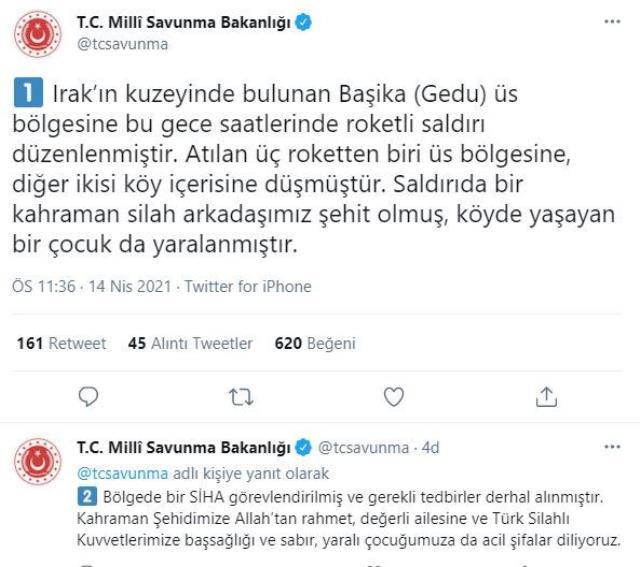Viewport: 640px width, 567px height.
Task: Click the main tweet's ministry profile avatar
Action: pyautogui.click(x=38, y=34)
